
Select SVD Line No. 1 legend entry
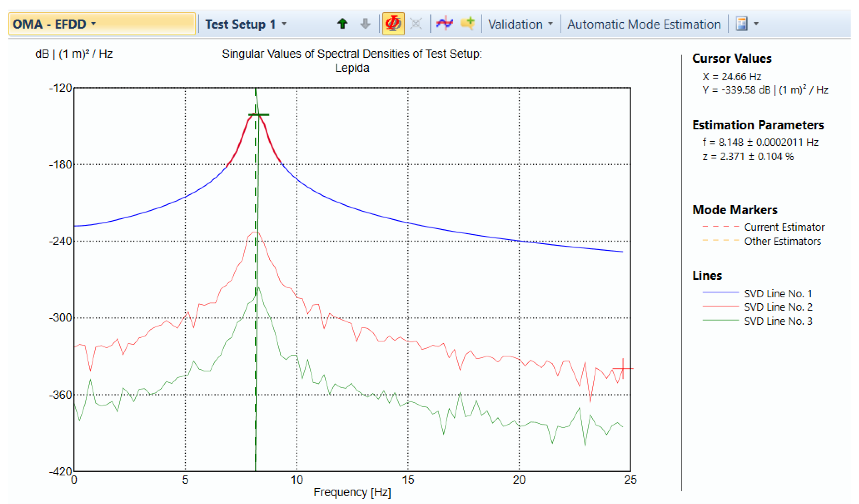[x=778, y=293]
